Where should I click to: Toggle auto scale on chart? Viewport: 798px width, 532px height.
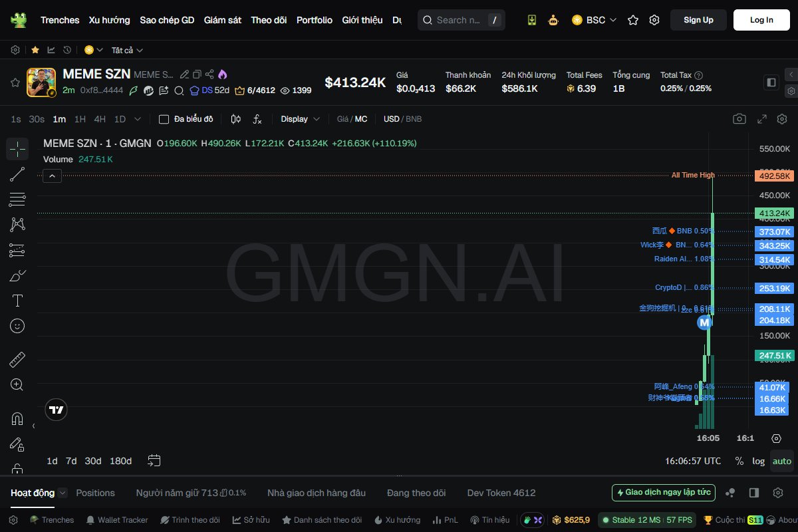point(782,461)
